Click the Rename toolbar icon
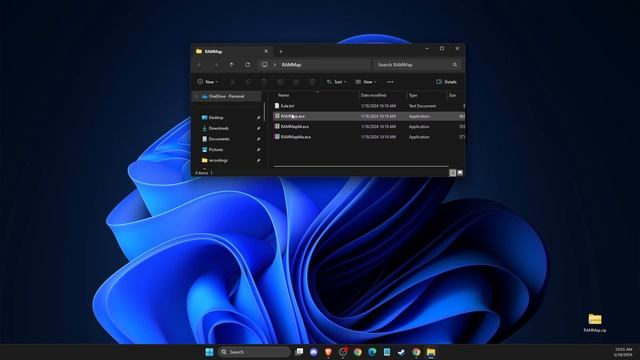This screenshot has height=360, width=640. point(280,82)
